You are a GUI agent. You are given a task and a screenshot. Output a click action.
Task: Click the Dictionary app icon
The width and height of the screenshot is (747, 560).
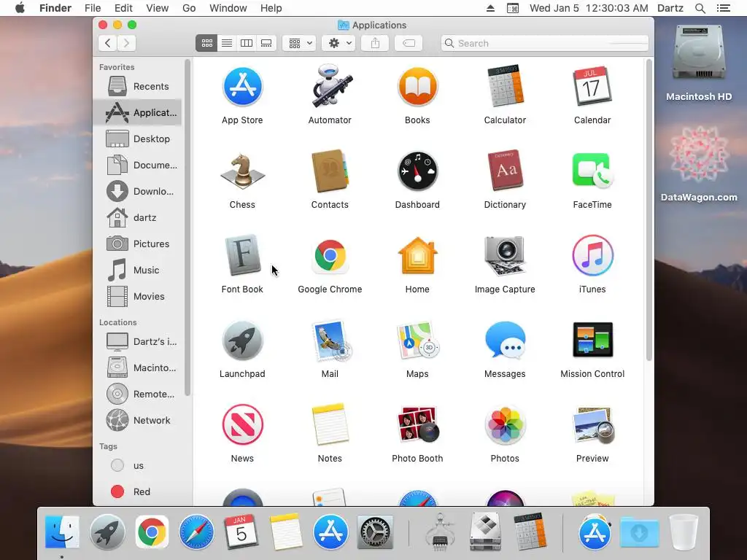pyautogui.click(x=505, y=171)
